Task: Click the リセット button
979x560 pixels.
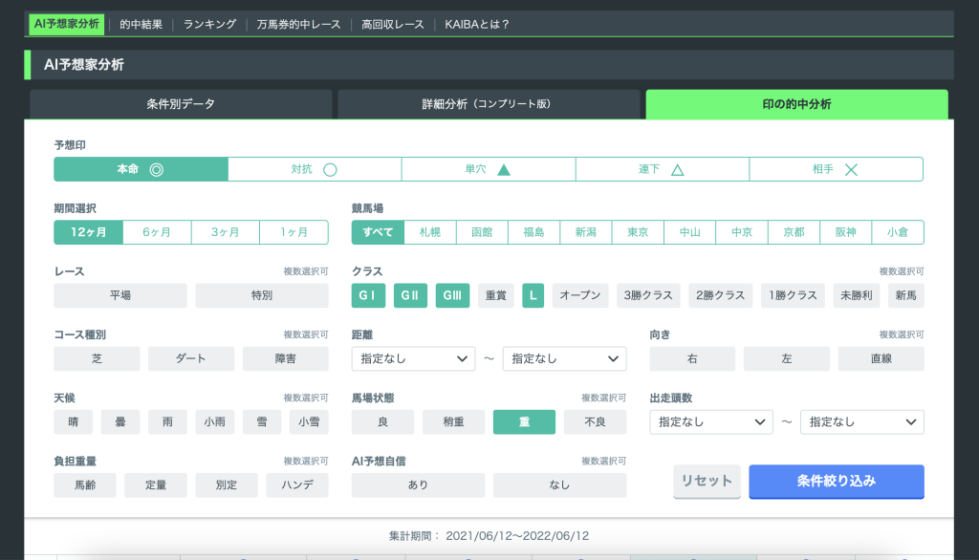Action: [707, 482]
